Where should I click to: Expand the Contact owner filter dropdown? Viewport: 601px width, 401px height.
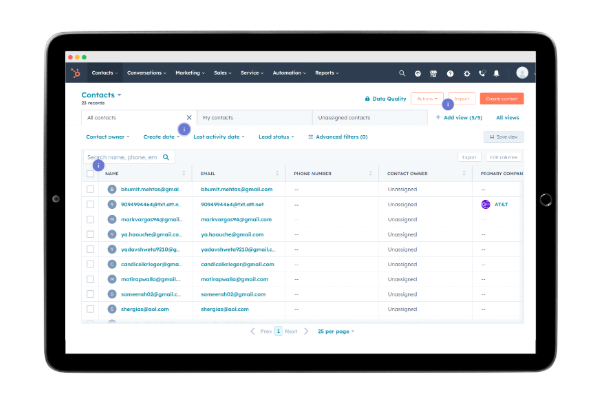107,136
